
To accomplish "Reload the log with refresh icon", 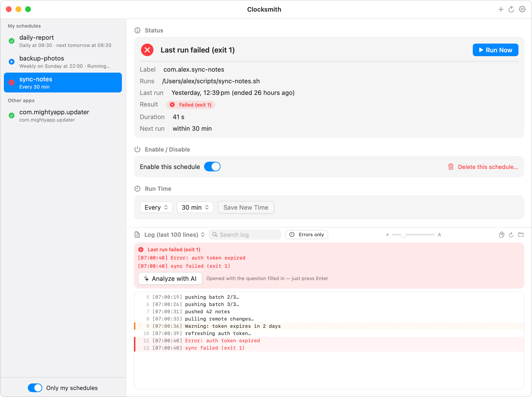I will pyautogui.click(x=511, y=235).
